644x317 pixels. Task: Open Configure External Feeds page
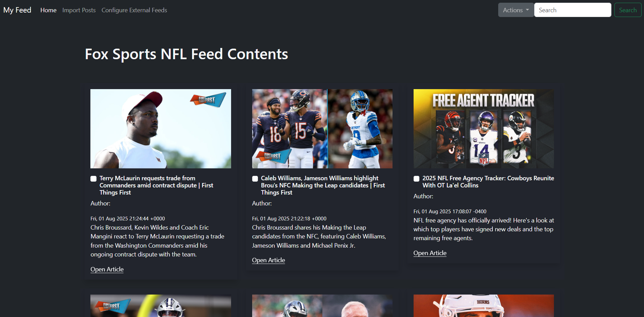(134, 10)
